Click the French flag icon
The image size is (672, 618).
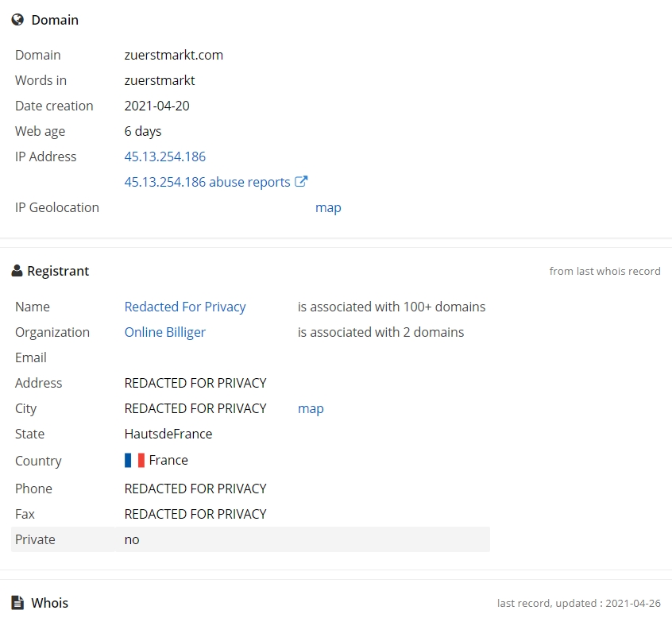[134, 460]
